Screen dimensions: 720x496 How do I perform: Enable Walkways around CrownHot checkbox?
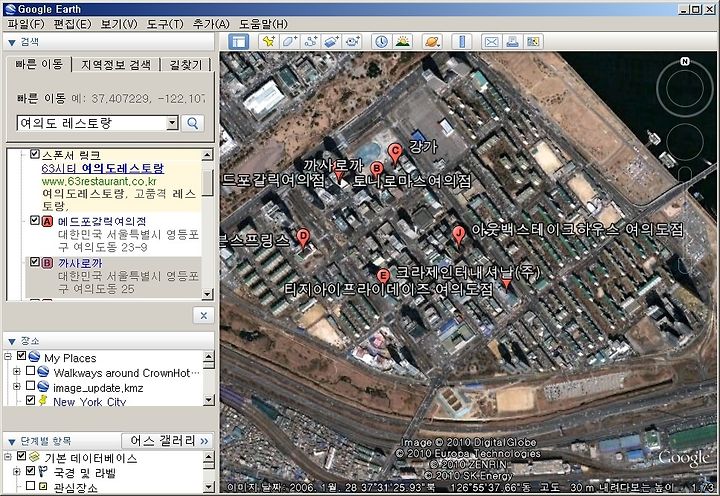31,371
